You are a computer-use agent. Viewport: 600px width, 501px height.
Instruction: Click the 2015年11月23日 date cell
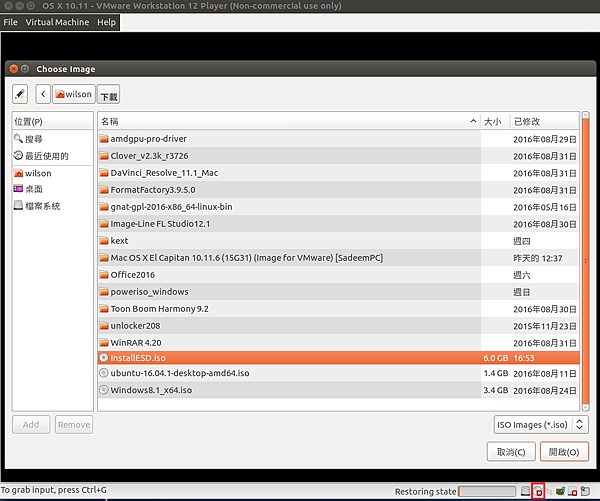(x=545, y=326)
